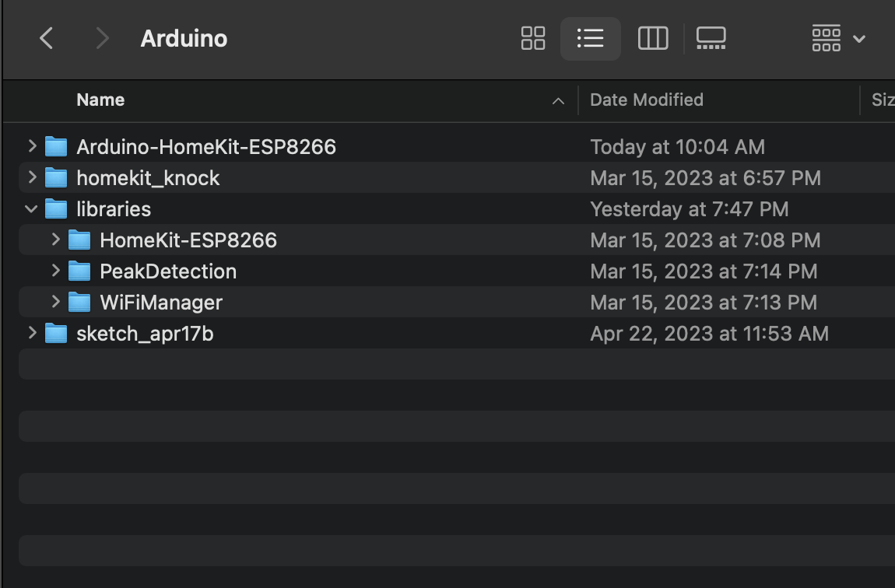Sort by the Name column header
This screenshot has height=588, width=895.
point(100,100)
